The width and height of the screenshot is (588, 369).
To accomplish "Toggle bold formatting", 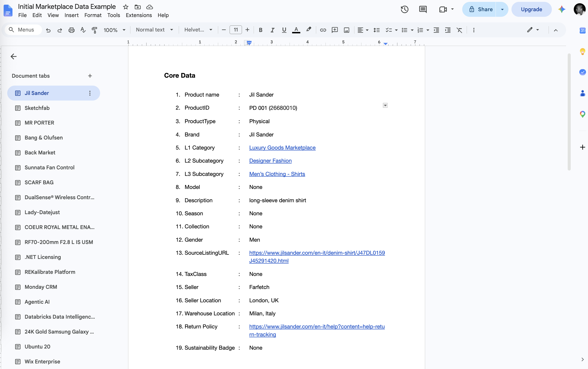I will pyautogui.click(x=260, y=30).
